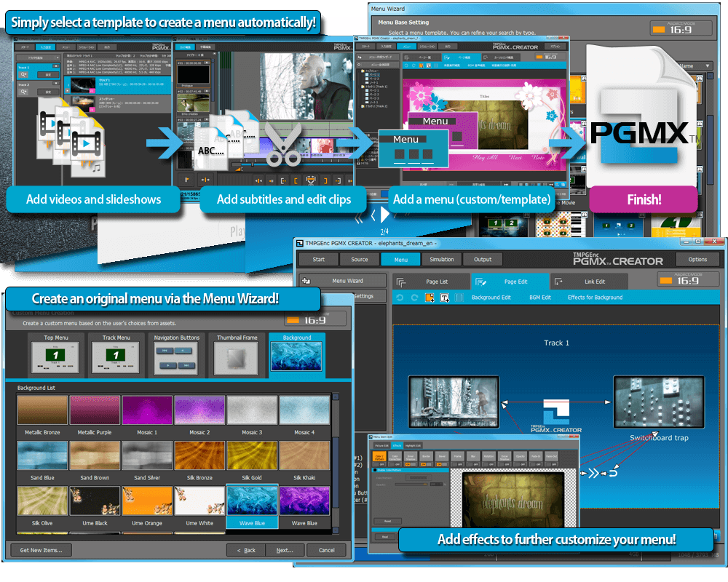Screen dimensions: 728x582
Task: Open the Thumbnail Frame wizard step
Action: click(x=237, y=354)
